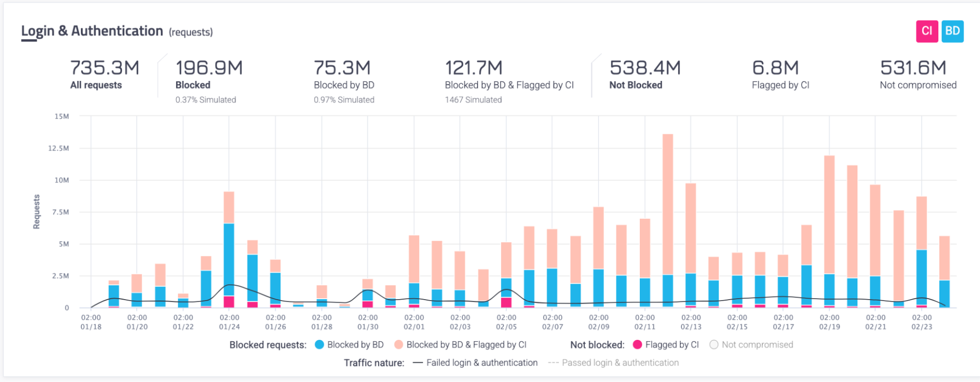Click the 12.5M y-axis label

click(59, 148)
